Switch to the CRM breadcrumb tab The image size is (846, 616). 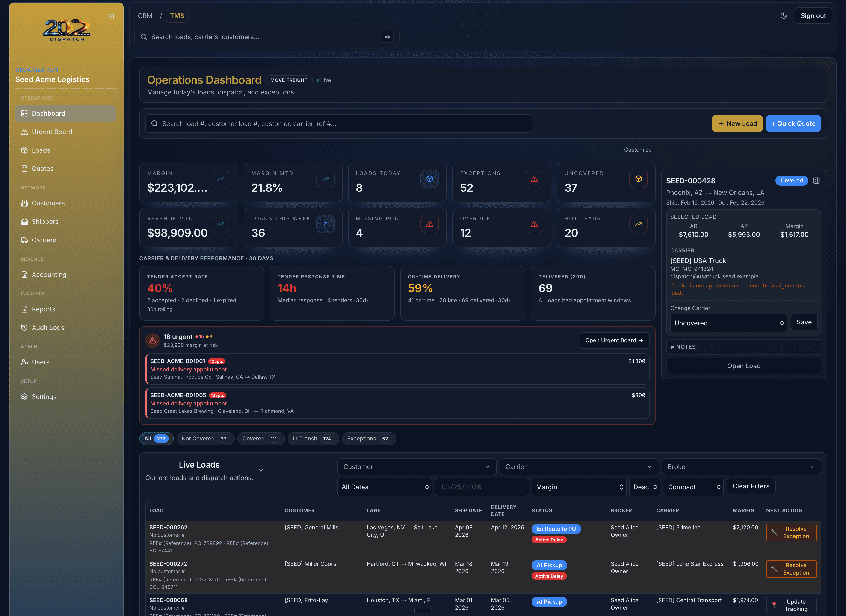145,16
